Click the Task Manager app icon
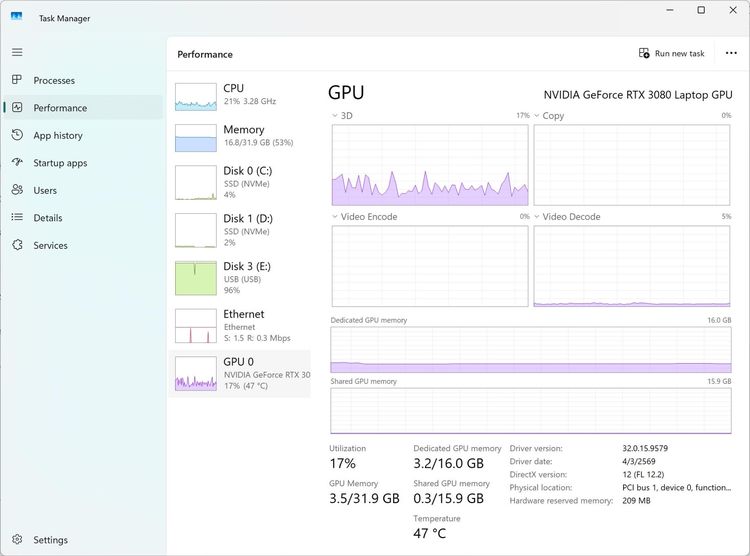Screen dimensions: 750x556 pyautogui.click(x=17, y=17)
